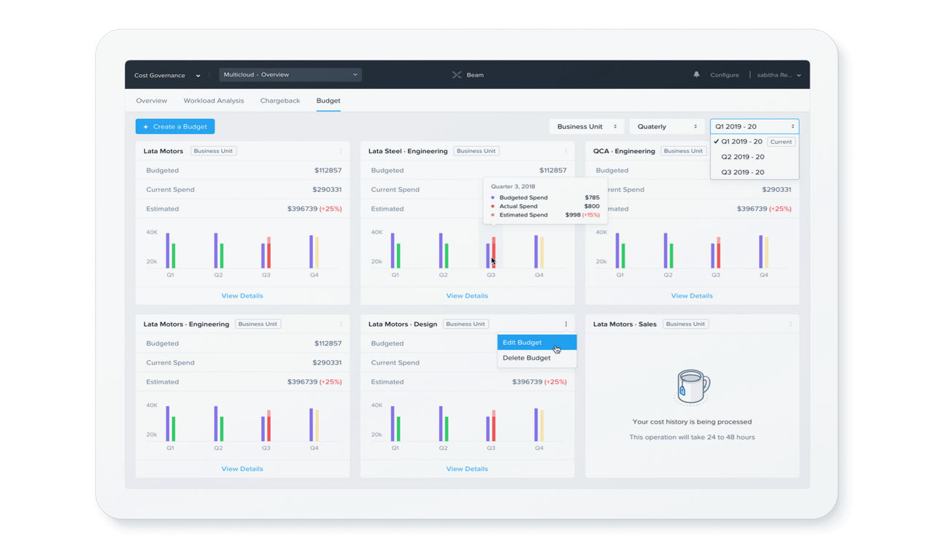Switch to the Chargeback tab
Viewport: 934px width, 560px height.
click(x=280, y=101)
